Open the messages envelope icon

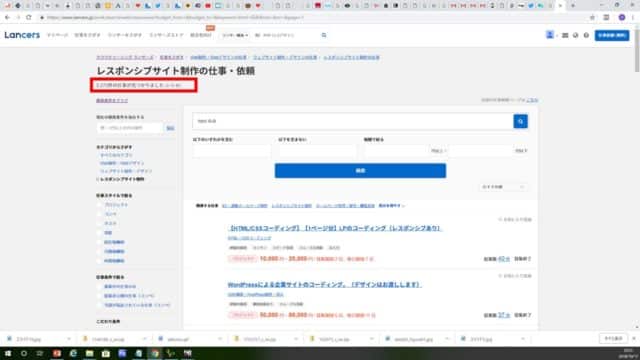[565, 36]
